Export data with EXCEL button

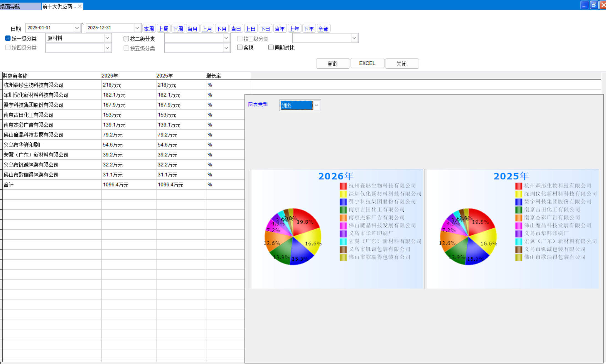point(367,63)
